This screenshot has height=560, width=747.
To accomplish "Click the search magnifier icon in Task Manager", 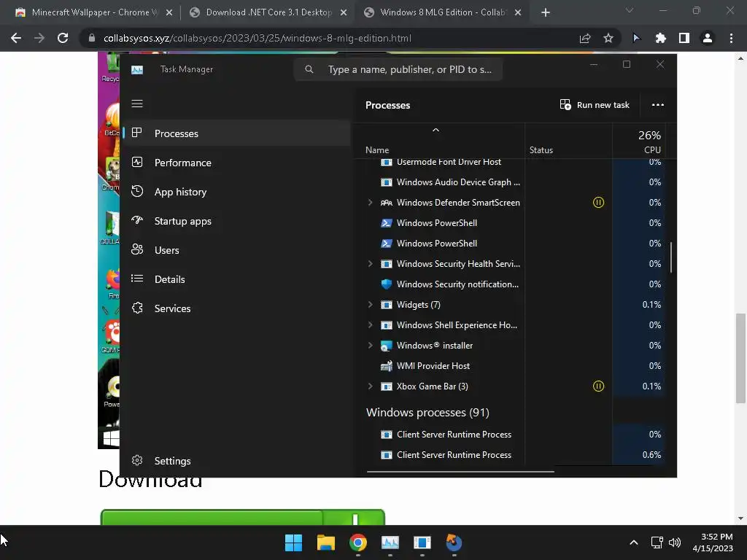I will coord(309,69).
